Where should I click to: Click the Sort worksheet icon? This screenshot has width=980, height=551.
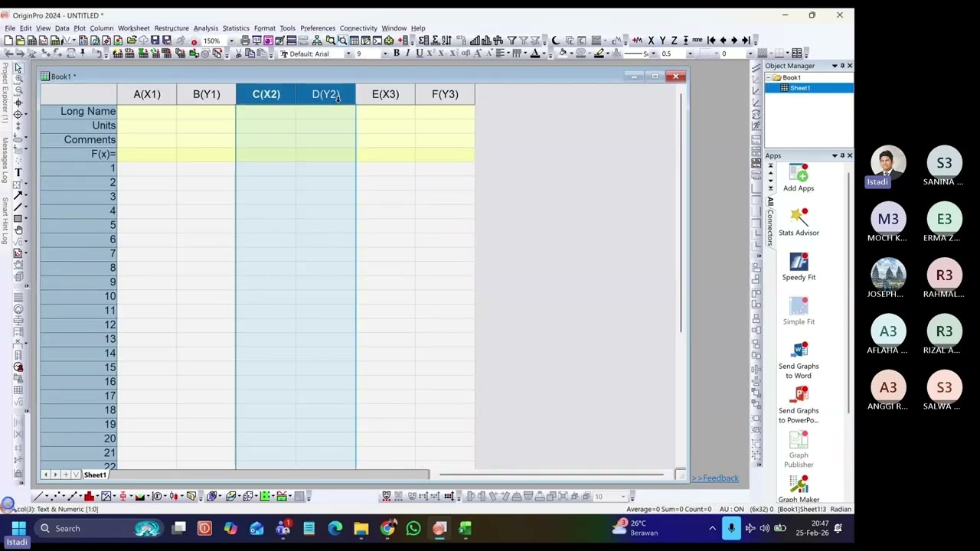tap(446, 40)
